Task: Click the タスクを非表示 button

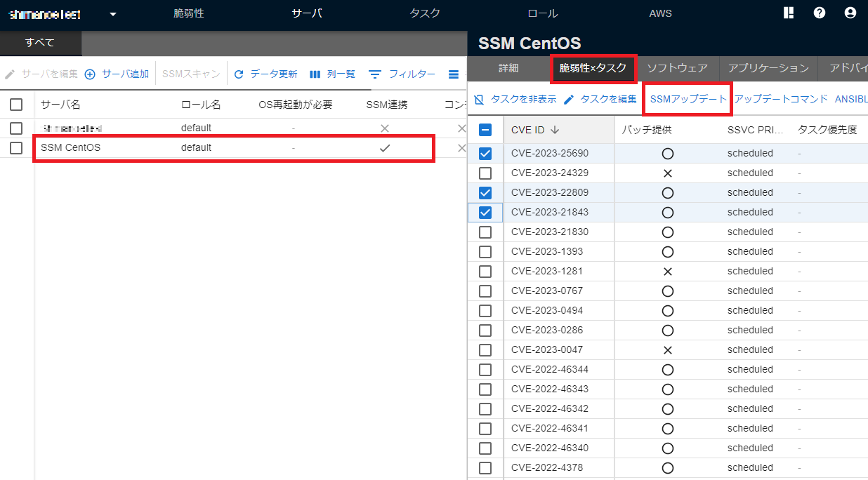Action: coord(515,100)
